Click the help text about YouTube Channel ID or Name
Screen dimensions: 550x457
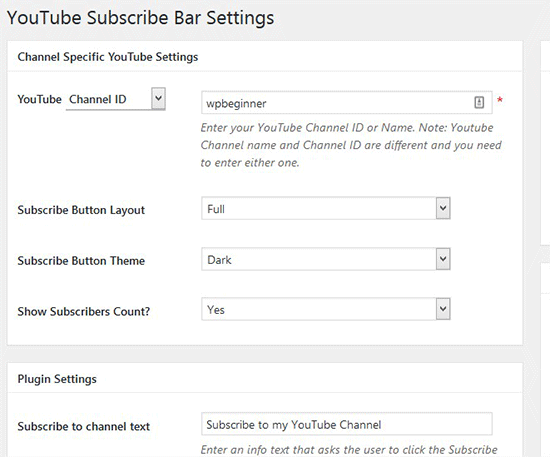click(351, 145)
